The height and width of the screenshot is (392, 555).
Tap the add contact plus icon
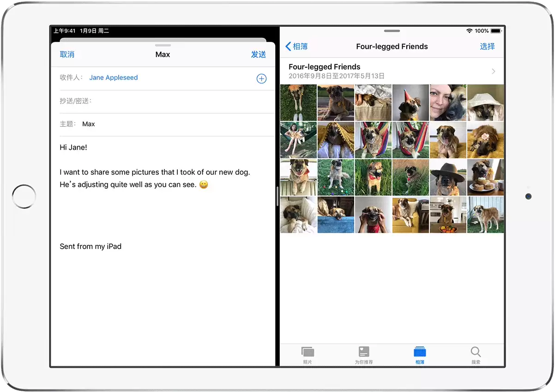[261, 79]
